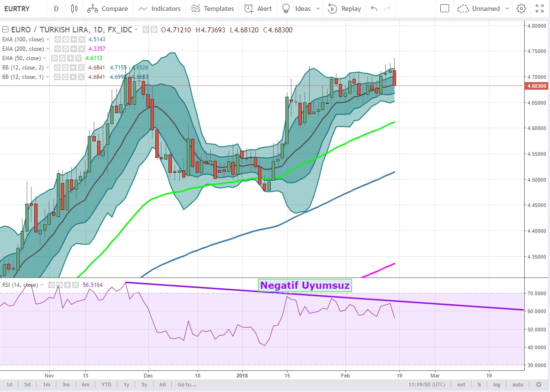
Task: Open the Indicators menu
Action: [x=160, y=8]
